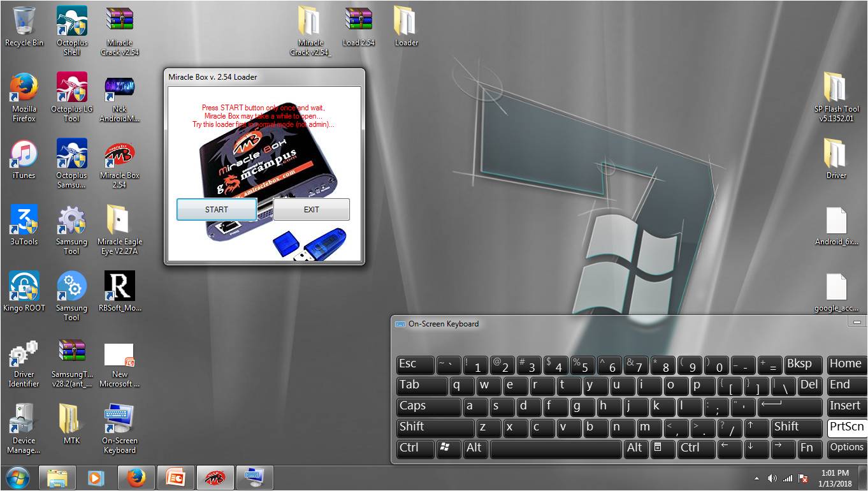The width and height of the screenshot is (868, 491).
Task: Select the Android_6x... file icon
Action: pyautogui.click(x=836, y=226)
